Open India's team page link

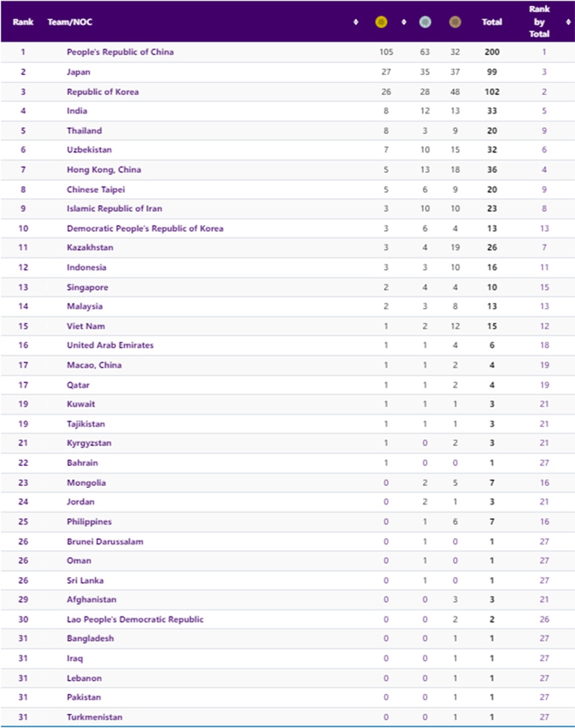click(x=77, y=111)
